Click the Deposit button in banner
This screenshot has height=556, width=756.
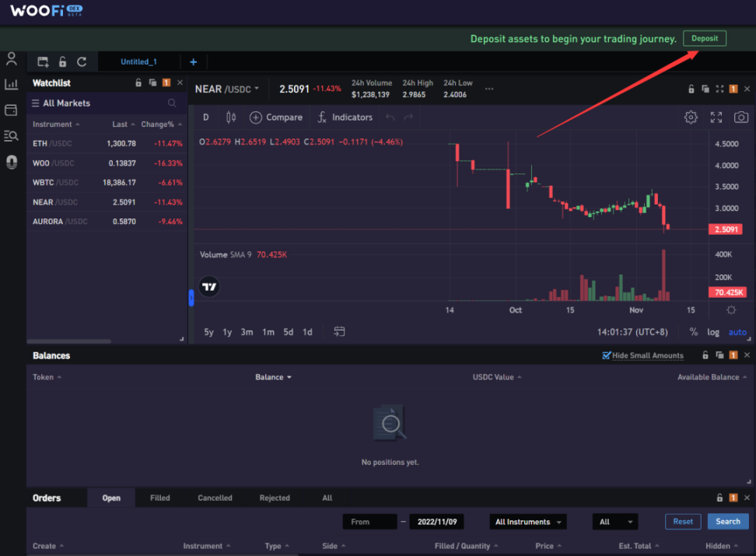pos(705,38)
